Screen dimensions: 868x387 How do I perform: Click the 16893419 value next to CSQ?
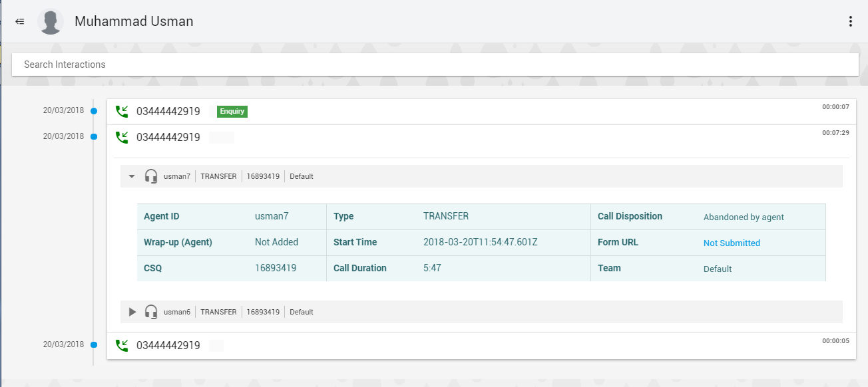point(276,269)
